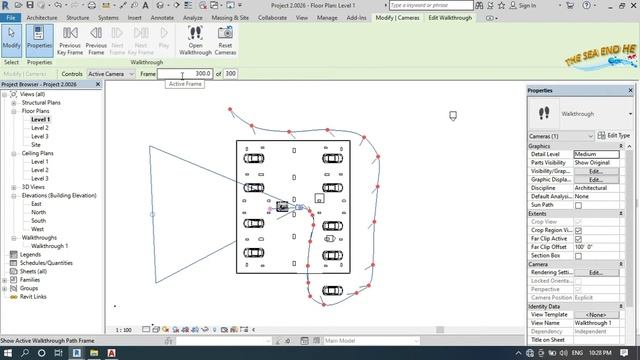Viewport: 640px width, 360px height.
Task: Click the Text 'A' tool icon
Action: pos(146,5)
